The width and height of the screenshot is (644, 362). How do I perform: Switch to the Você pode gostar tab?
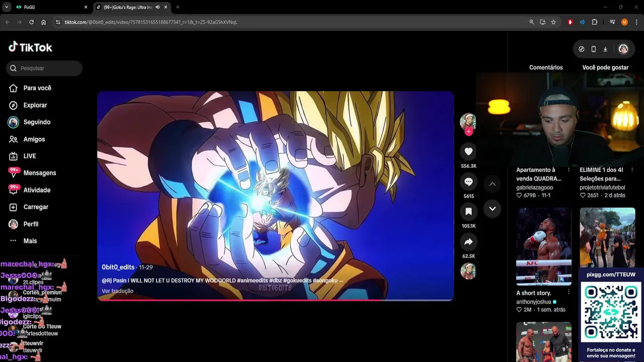[x=605, y=67]
